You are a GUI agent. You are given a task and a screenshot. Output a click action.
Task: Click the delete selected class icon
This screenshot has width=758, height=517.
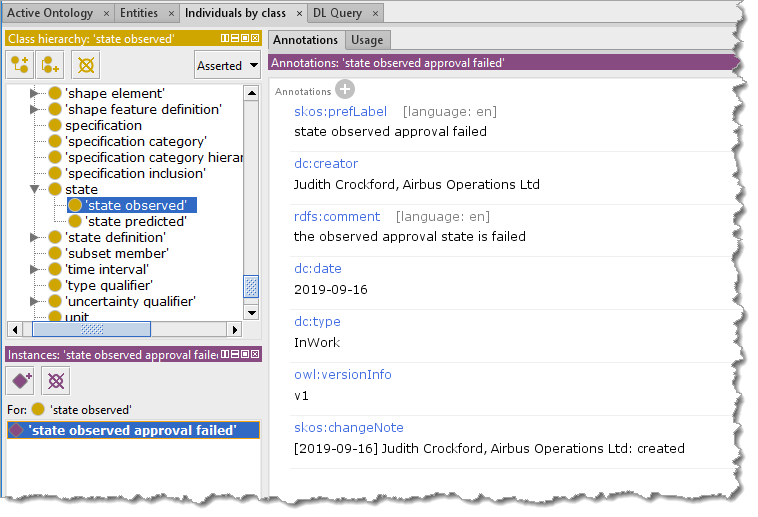tap(87, 65)
